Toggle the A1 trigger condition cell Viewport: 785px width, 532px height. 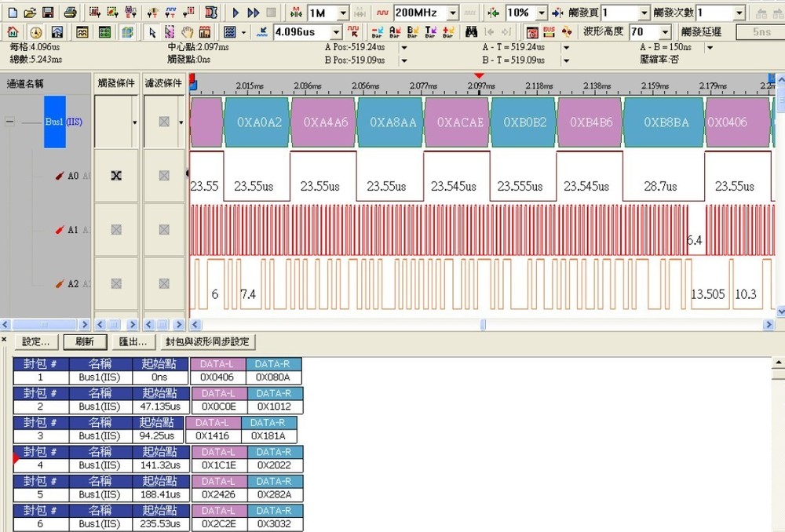point(116,230)
